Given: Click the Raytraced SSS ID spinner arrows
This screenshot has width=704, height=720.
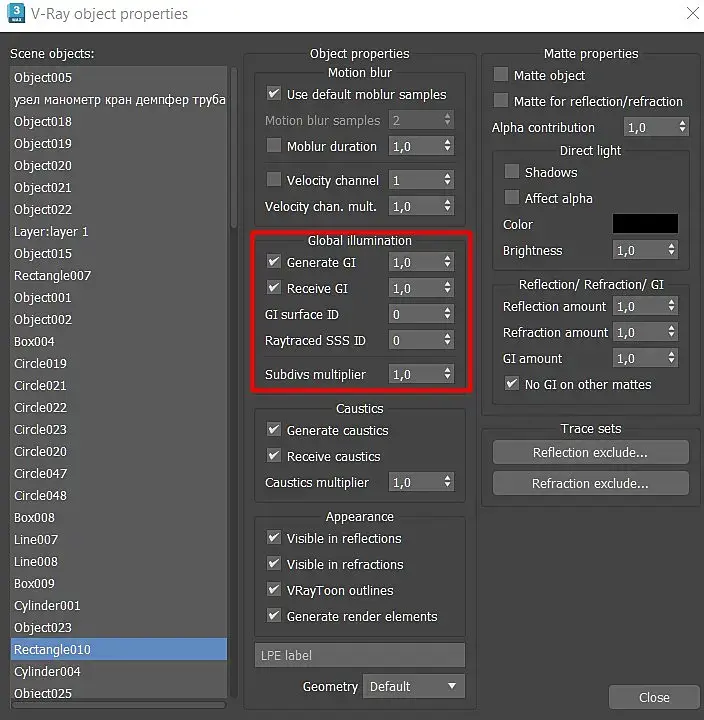Looking at the screenshot, I should point(447,340).
